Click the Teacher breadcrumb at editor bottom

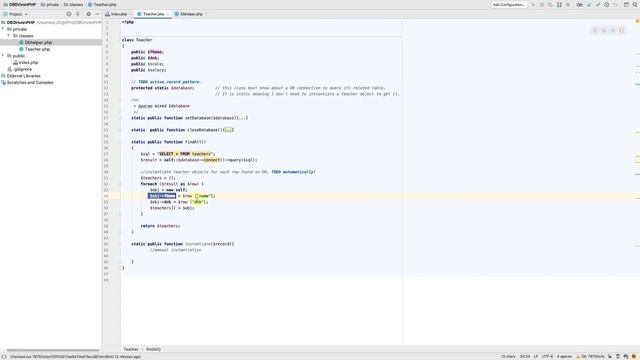point(131,349)
